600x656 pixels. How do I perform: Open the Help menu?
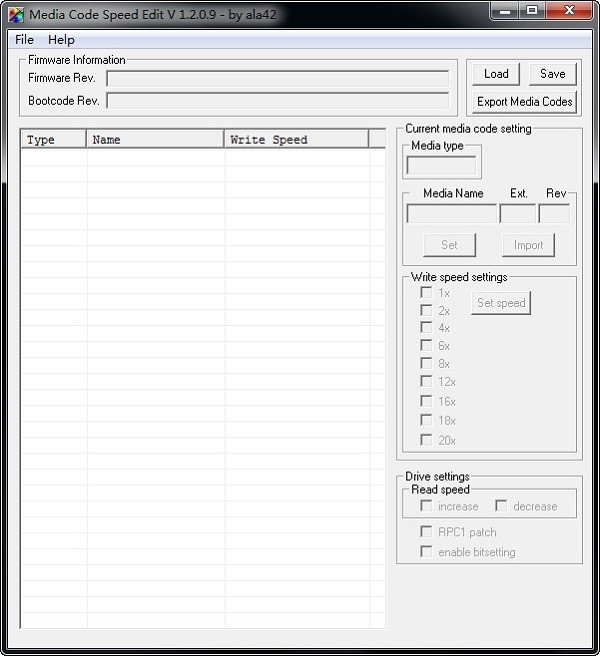pos(61,40)
